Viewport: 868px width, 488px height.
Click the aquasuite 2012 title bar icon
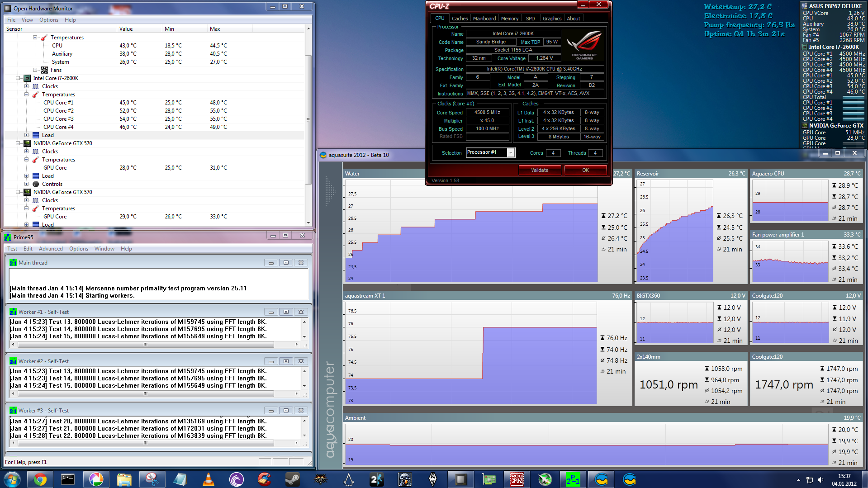point(323,155)
